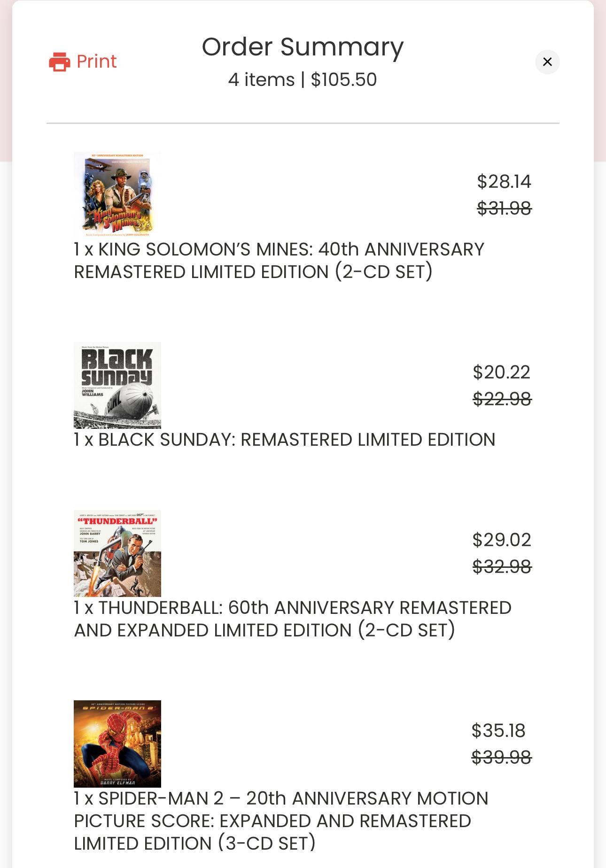Open the King Solomon's Mines album cover

(117, 194)
